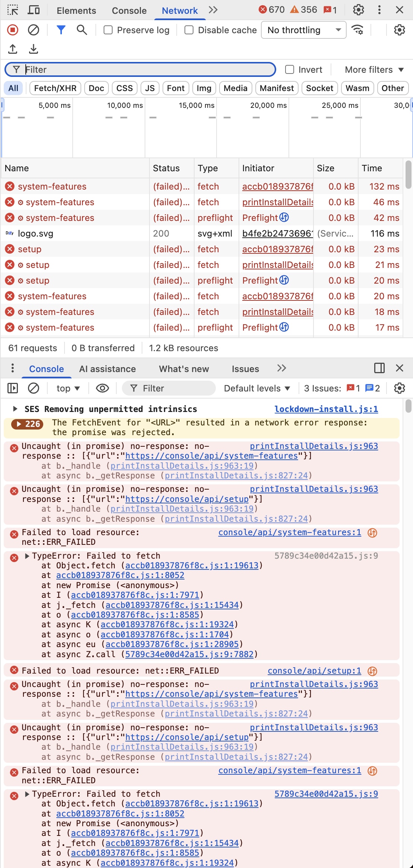Viewport: 413px width, 868px height.
Task: Focus the network Filter input field
Action: click(140, 69)
